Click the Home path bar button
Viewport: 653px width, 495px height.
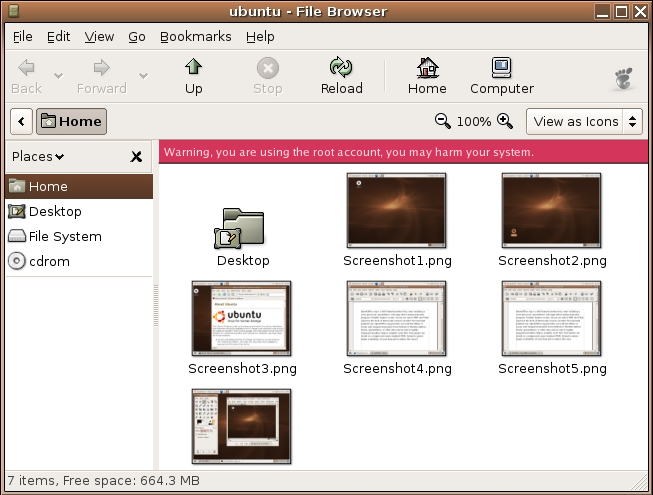point(71,121)
